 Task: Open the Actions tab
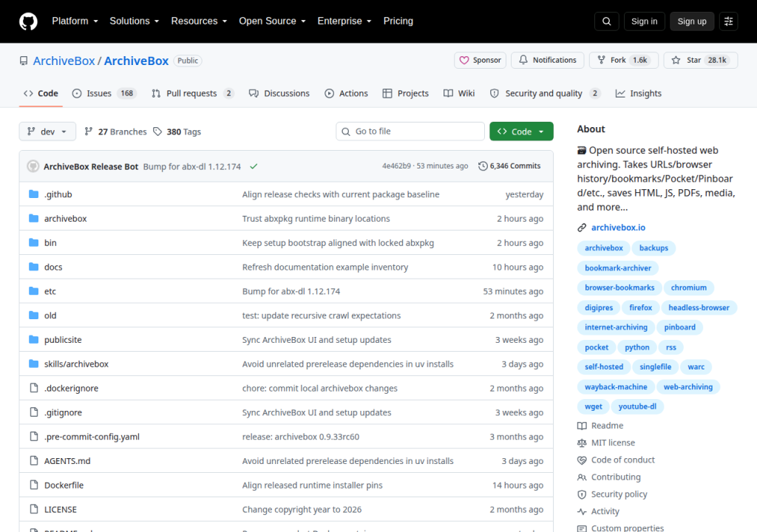click(x=346, y=93)
